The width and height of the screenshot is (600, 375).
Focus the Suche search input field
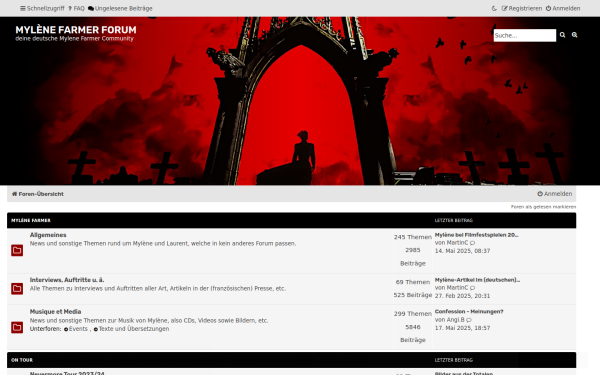[525, 35]
